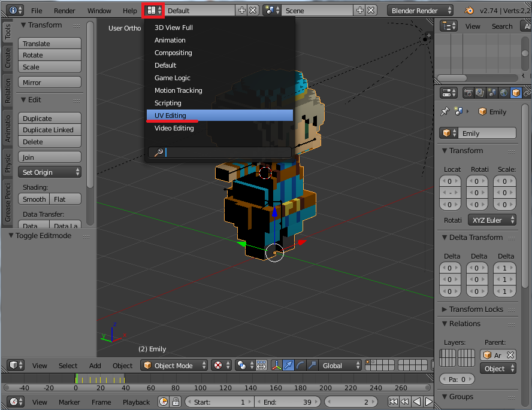Screen dimensions: 532x410
Task: Open the 3D View editor type selector
Action: [x=15, y=365]
